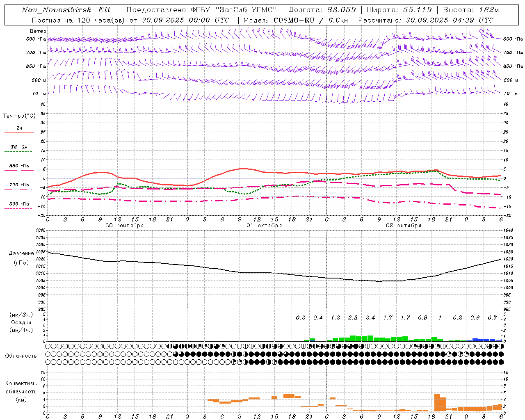Screen dimensions: 525x420
Task: Click the precipitation amount 2.4
Action: click(x=370, y=317)
